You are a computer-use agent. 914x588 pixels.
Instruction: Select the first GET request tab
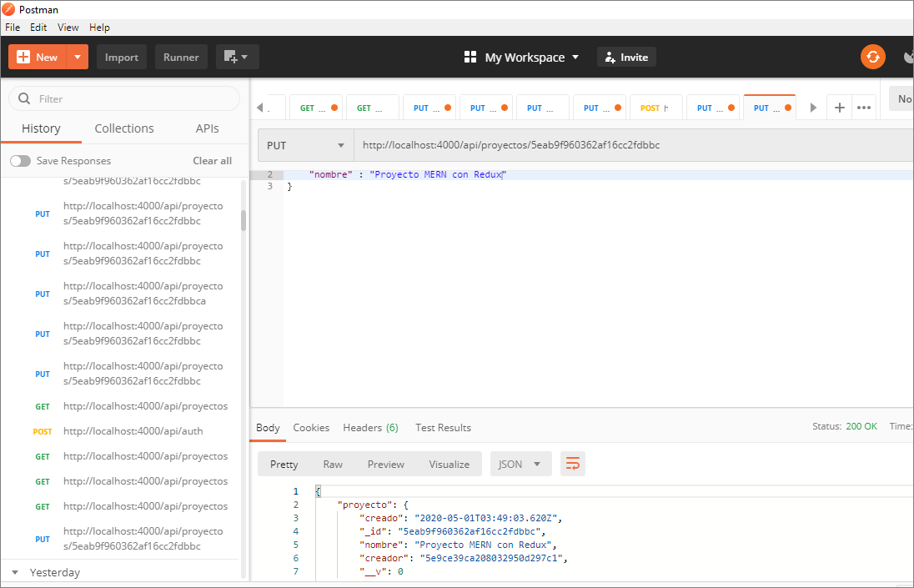point(315,108)
